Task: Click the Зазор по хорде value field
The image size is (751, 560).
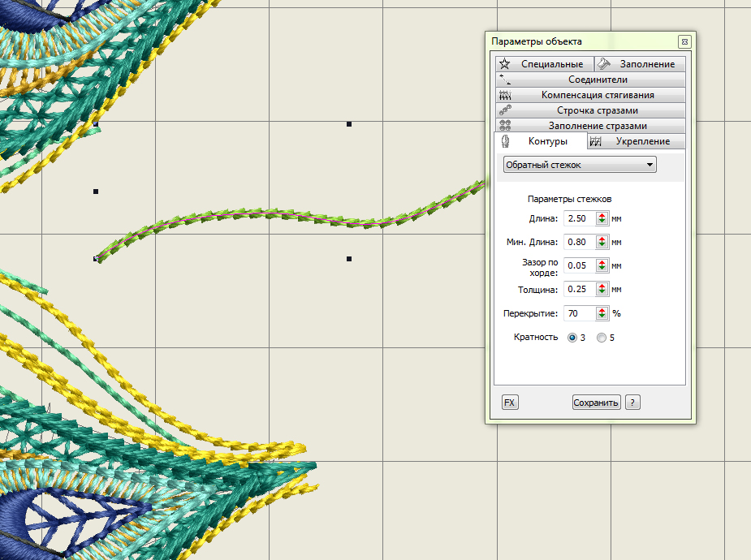Action: pos(579,265)
